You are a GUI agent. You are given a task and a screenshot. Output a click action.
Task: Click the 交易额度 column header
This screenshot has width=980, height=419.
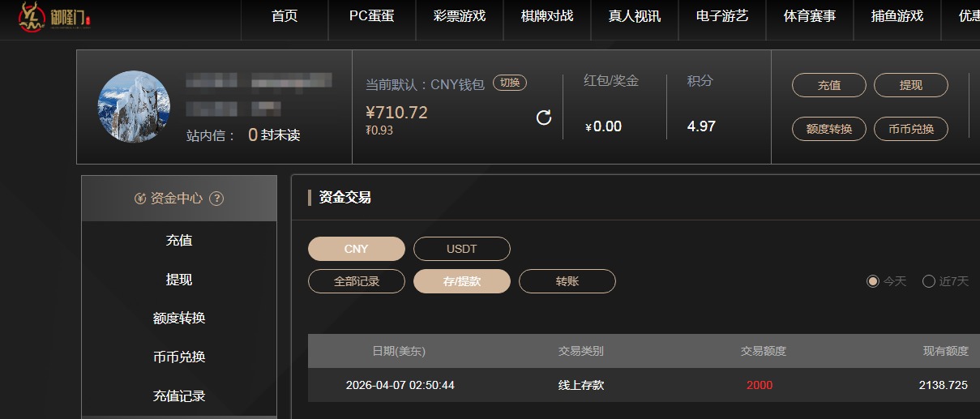point(764,351)
